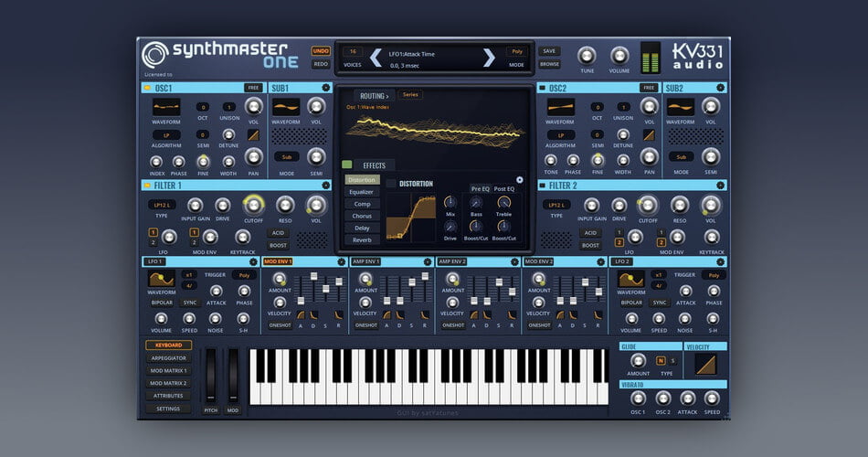Open the MOD ENV 1 options gear
This screenshot has height=457, width=868.
(341, 261)
